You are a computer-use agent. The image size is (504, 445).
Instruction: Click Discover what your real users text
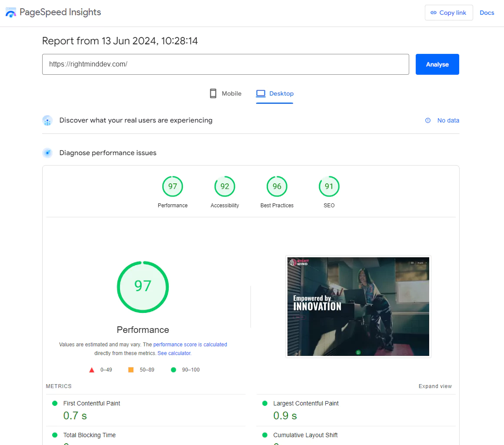pyautogui.click(x=136, y=120)
